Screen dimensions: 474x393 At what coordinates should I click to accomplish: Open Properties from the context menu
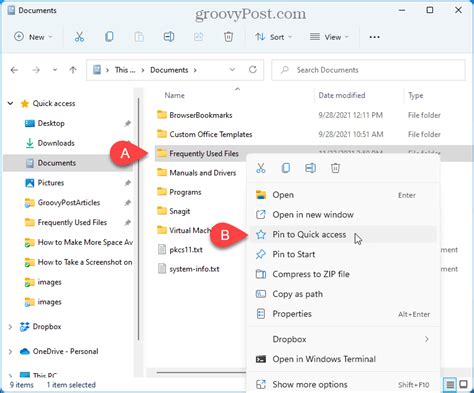click(x=343, y=314)
